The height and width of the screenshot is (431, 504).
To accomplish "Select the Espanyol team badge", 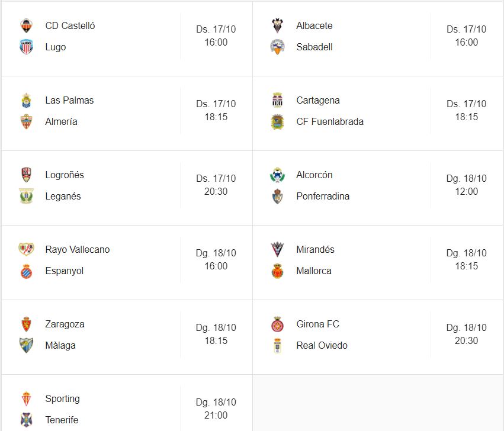I will [x=26, y=271].
